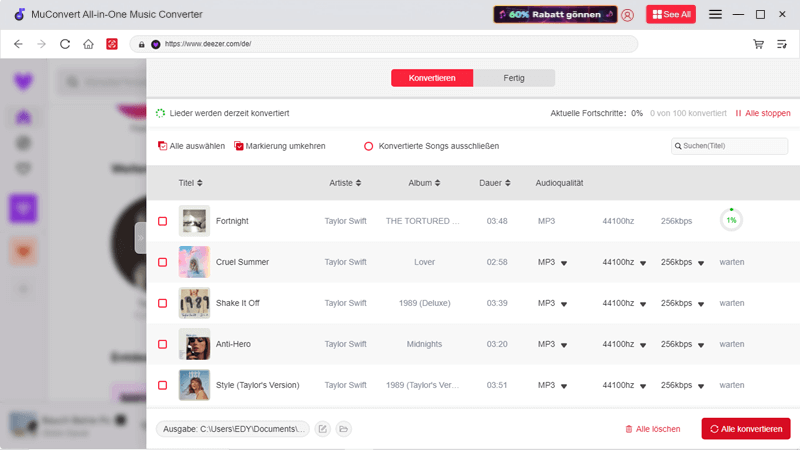800x450 pixels.
Task: Switch to the Fertig tab
Action: point(514,78)
